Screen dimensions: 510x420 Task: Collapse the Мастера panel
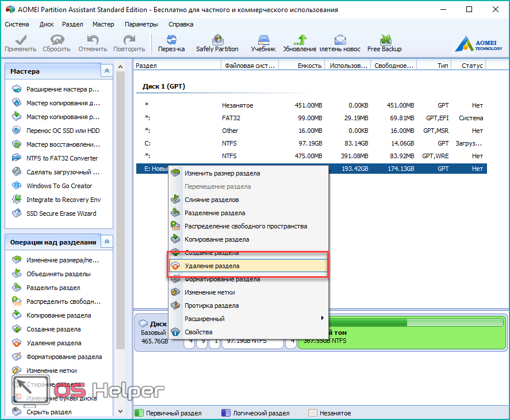106,71
